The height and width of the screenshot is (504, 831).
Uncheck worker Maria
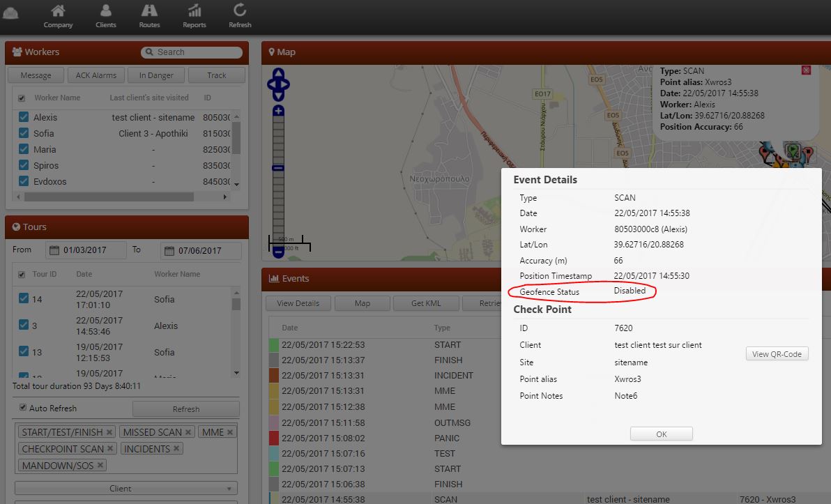23,149
